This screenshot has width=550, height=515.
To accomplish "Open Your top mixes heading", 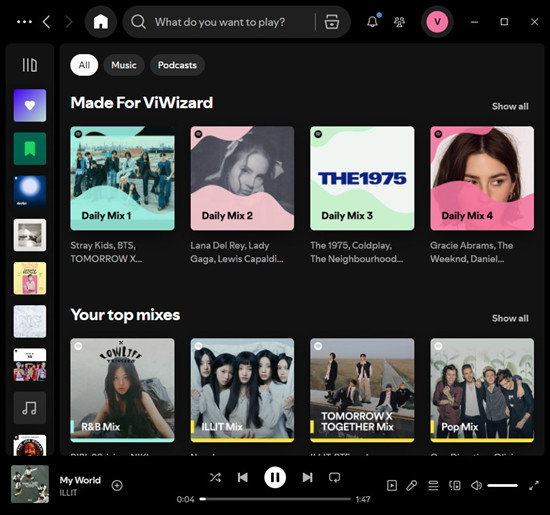I will [125, 315].
